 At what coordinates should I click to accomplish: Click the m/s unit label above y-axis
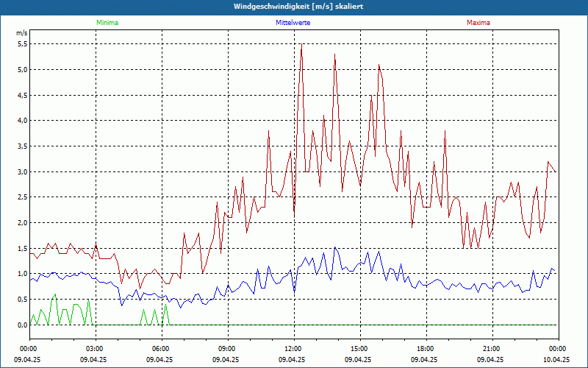point(22,33)
